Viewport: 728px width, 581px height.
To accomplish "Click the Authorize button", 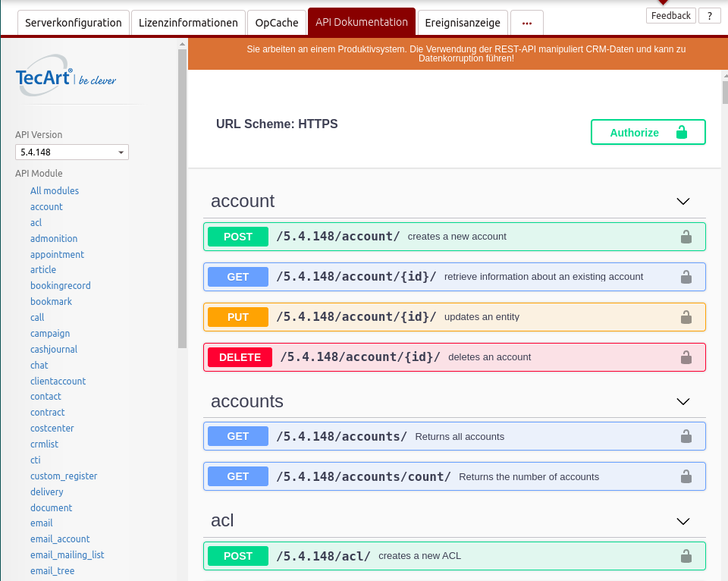I will 648,132.
